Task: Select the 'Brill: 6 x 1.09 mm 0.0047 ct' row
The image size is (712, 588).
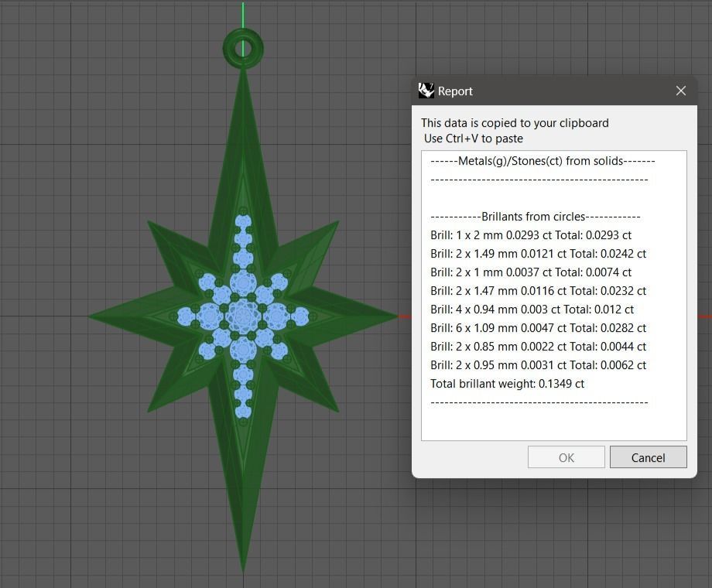Action: 538,328
